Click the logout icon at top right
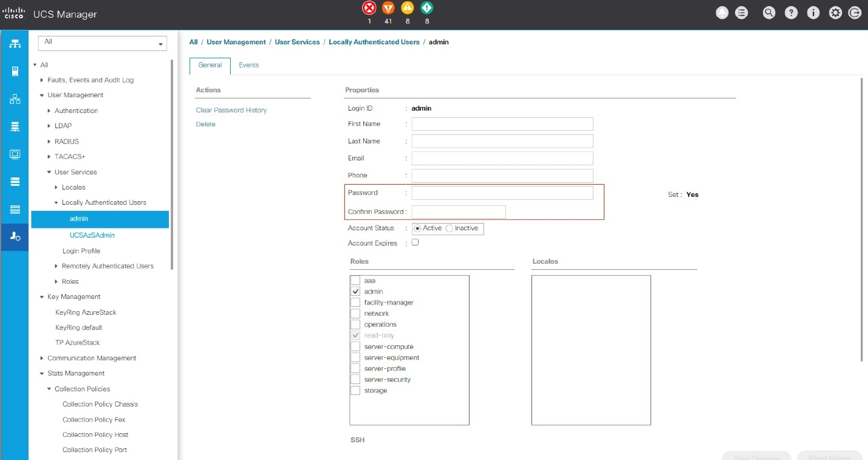Viewport: 868px width, 460px height. click(855, 13)
